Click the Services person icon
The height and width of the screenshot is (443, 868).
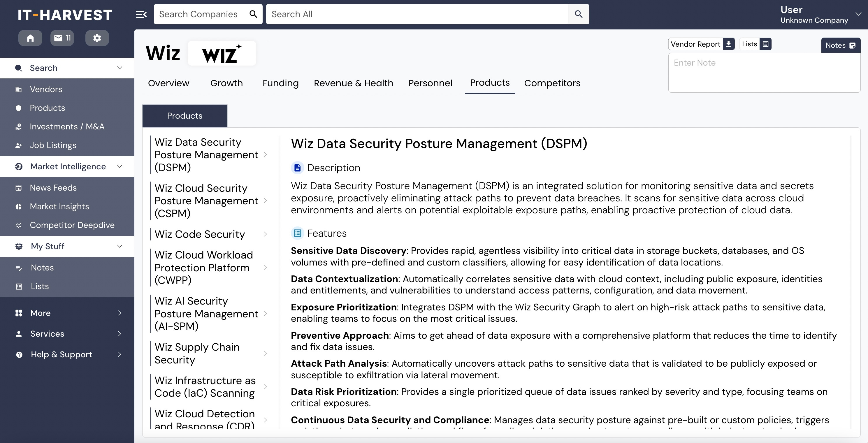coord(19,334)
